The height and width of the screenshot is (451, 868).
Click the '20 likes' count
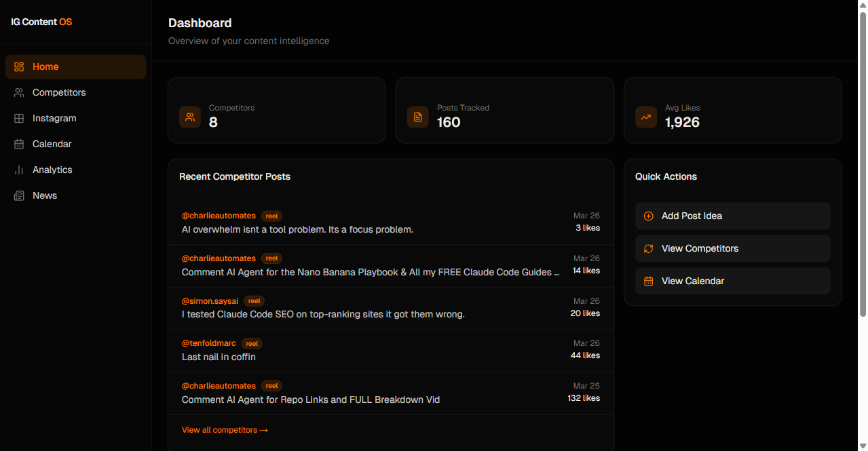coord(585,313)
